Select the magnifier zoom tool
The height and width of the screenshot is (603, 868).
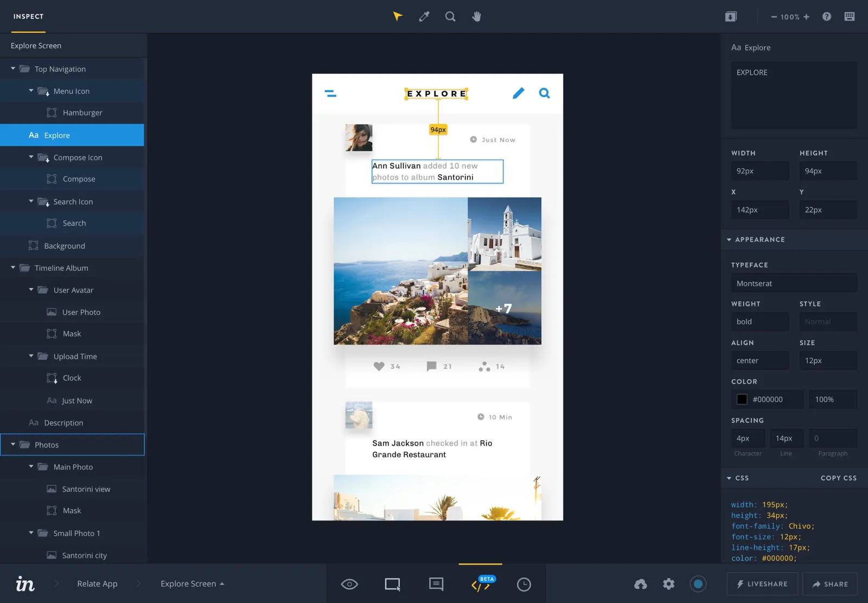pyautogui.click(x=450, y=16)
